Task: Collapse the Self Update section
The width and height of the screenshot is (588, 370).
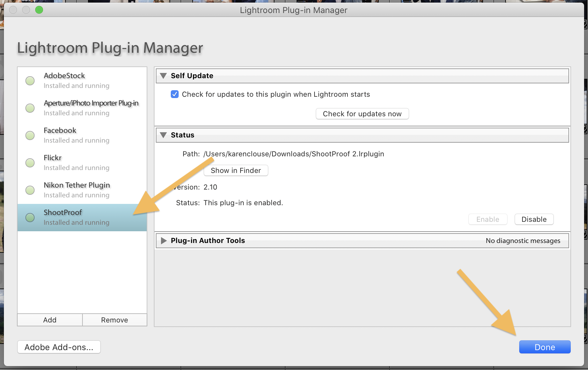Action: point(164,76)
